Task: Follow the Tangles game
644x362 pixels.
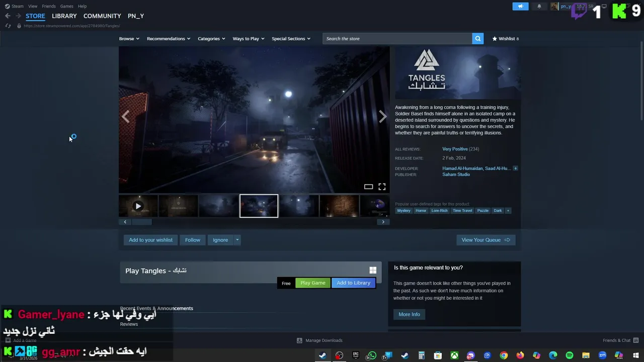Action: (x=193, y=240)
